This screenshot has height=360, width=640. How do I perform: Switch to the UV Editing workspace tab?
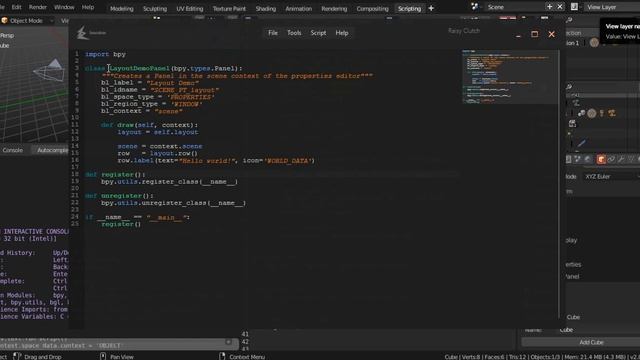189,9
